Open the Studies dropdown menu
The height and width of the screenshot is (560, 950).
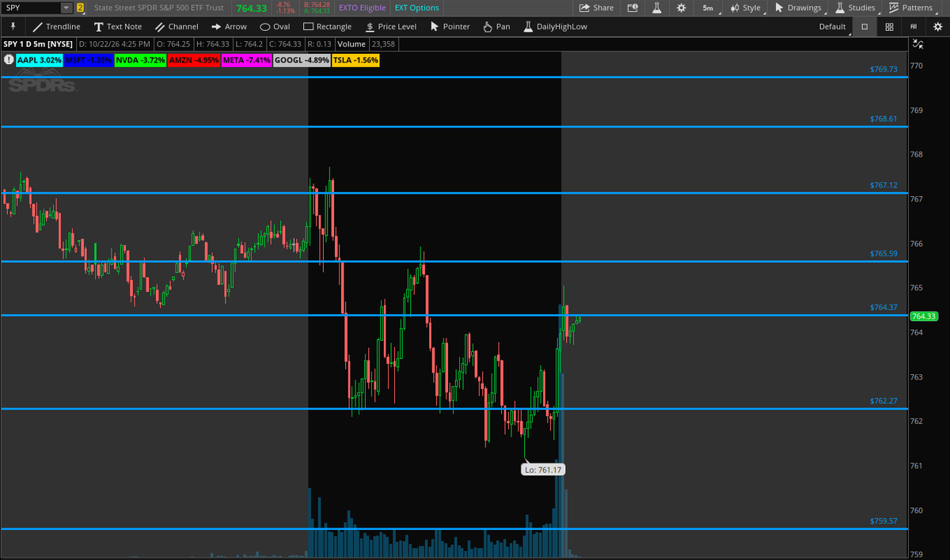[x=855, y=8]
